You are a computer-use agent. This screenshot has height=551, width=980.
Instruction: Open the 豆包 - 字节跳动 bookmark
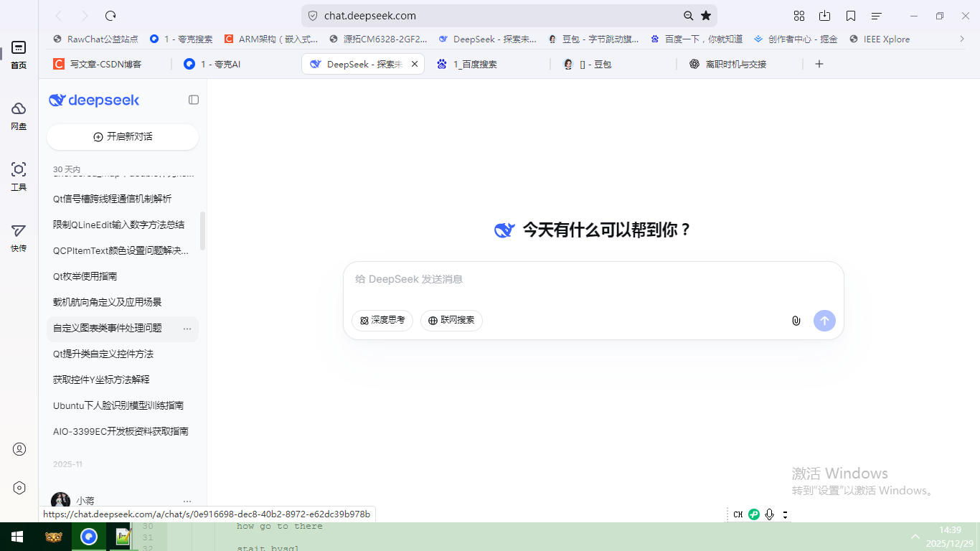click(593, 39)
